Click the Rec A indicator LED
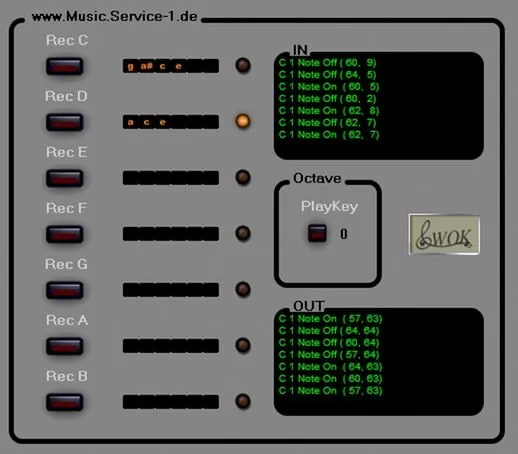This screenshot has width=518, height=454. 243,345
